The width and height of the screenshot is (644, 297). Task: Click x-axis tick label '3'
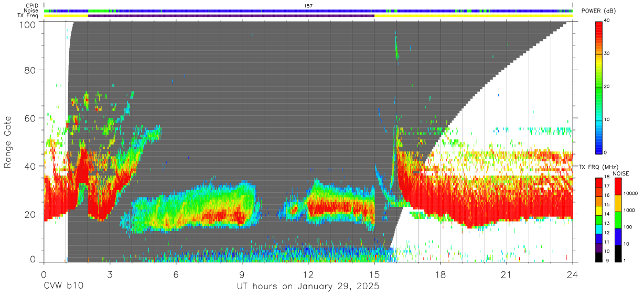click(110, 275)
